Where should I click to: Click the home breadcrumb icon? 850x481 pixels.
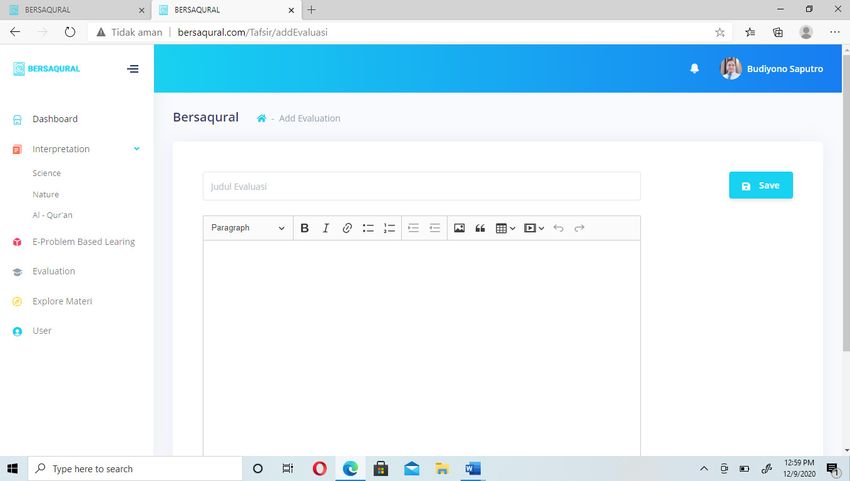pos(261,118)
